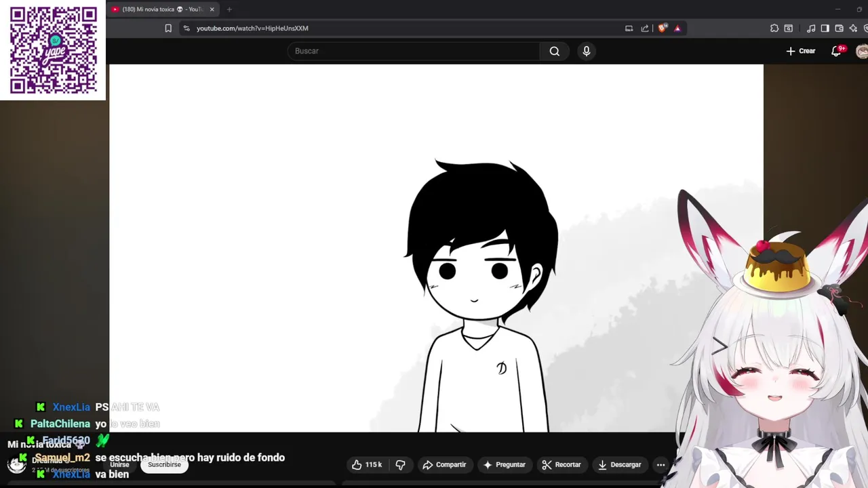868x488 pixels.
Task: Click the browser share page icon
Action: pyautogui.click(x=645, y=28)
